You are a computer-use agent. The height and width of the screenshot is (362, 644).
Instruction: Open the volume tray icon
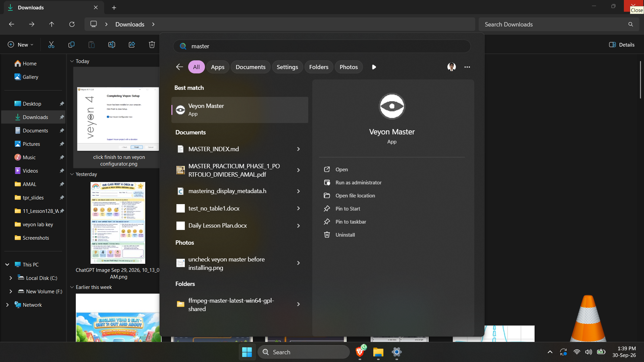point(589,352)
